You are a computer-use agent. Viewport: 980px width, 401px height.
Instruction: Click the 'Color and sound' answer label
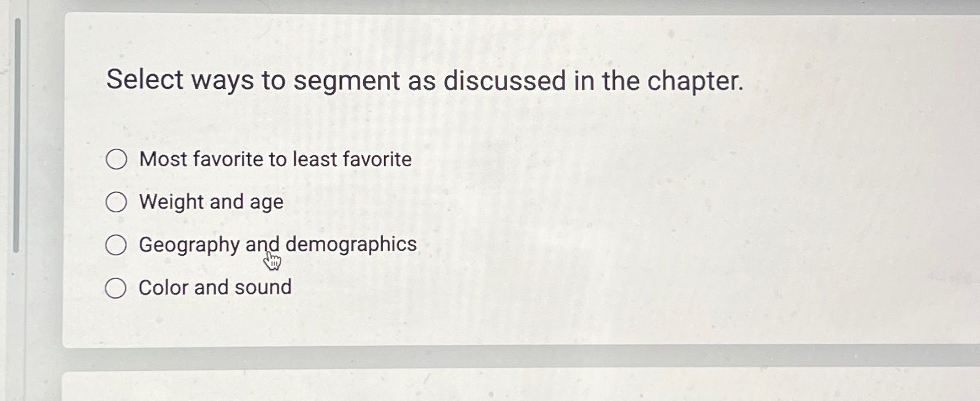click(215, 287)
